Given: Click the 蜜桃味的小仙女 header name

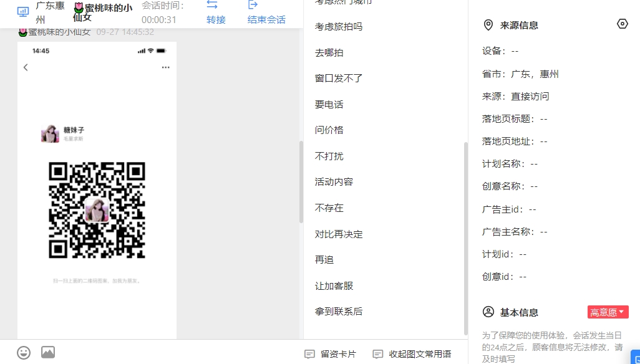Looking at the screenshot, I should coord(102,12).
